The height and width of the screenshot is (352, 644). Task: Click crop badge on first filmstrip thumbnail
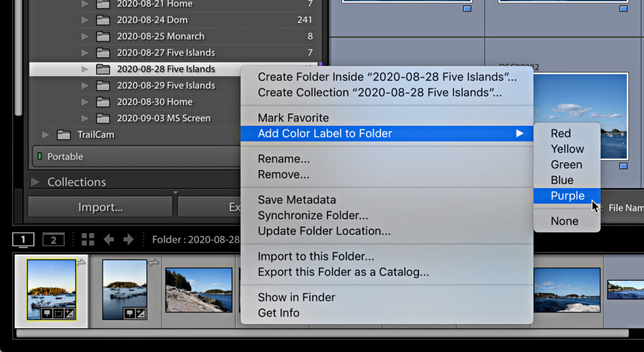click(58, 314)
